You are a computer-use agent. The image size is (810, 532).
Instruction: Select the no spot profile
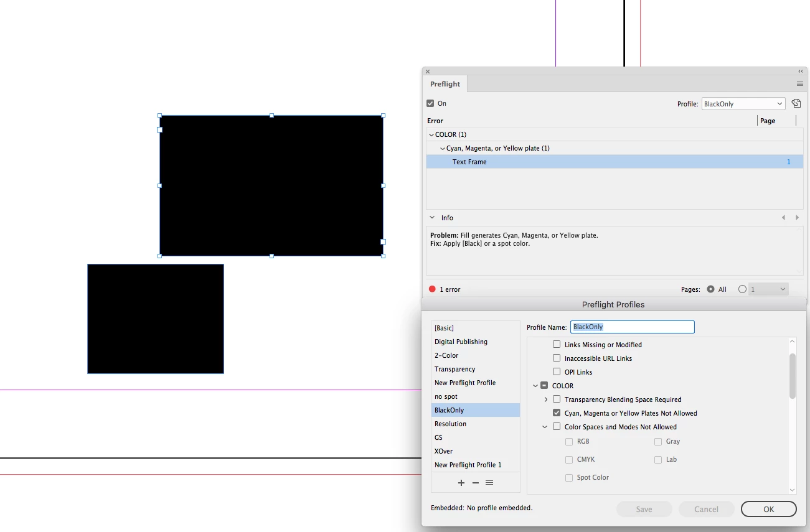pos(476,396)
